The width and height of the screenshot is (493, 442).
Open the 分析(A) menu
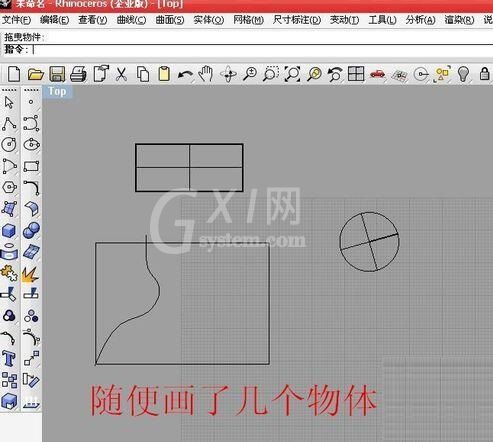[420, 20]
